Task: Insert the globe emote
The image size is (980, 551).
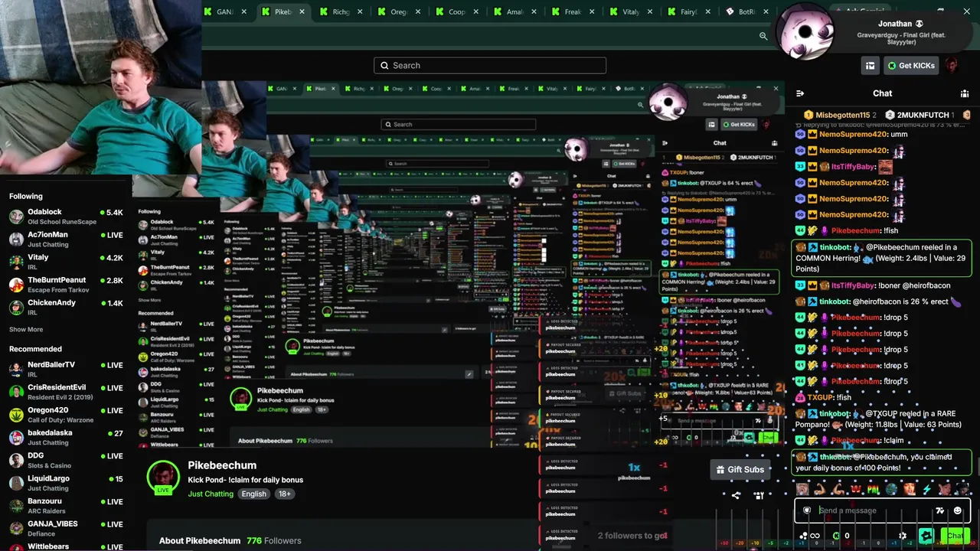Action: (891, 489)
